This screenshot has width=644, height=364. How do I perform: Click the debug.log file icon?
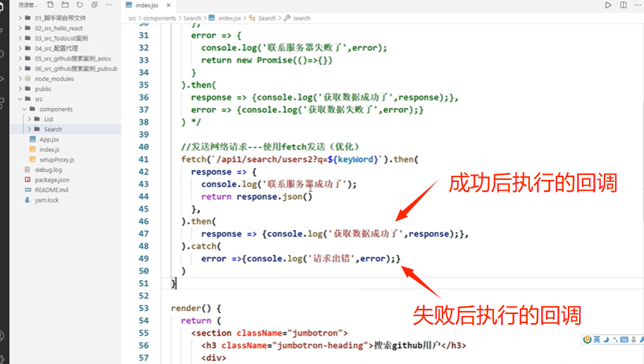click(27, 170)
